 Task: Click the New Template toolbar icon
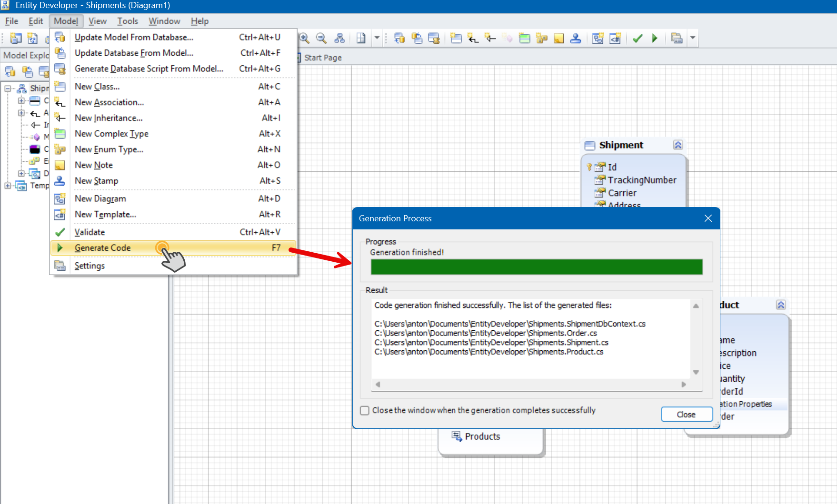point(615,38)
